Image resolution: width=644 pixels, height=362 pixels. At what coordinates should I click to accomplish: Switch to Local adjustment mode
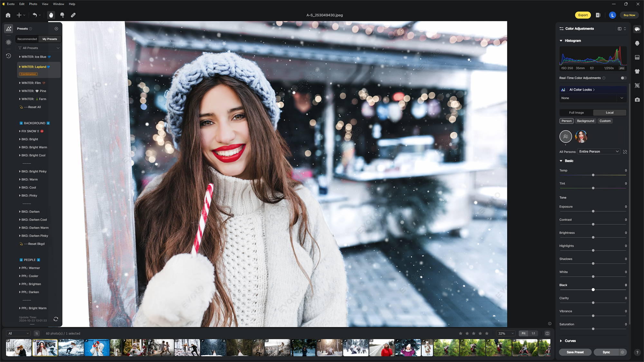coord(609,113)
